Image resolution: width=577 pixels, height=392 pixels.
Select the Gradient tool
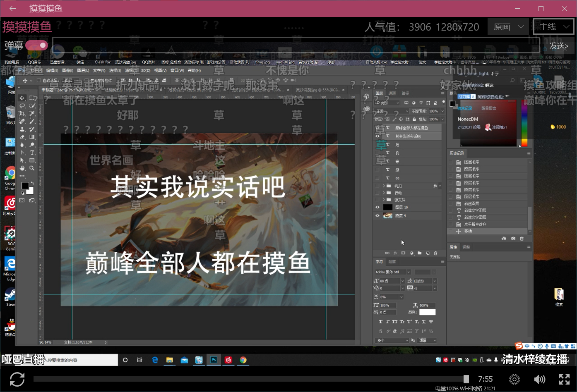tap(32, 137)
